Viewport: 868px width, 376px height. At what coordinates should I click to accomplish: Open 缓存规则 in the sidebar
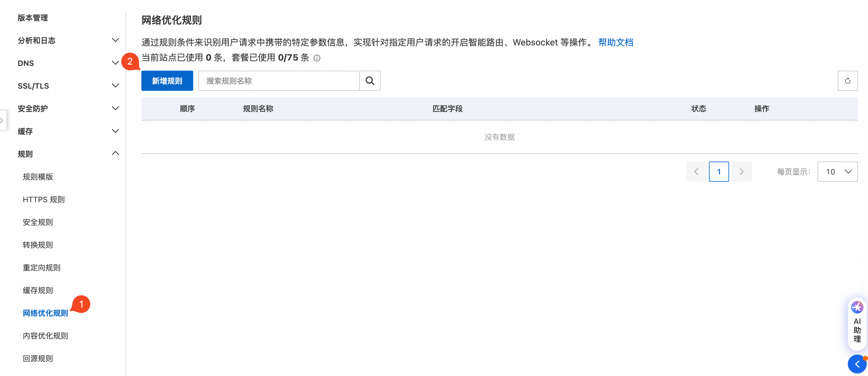(x=38, y=290)
